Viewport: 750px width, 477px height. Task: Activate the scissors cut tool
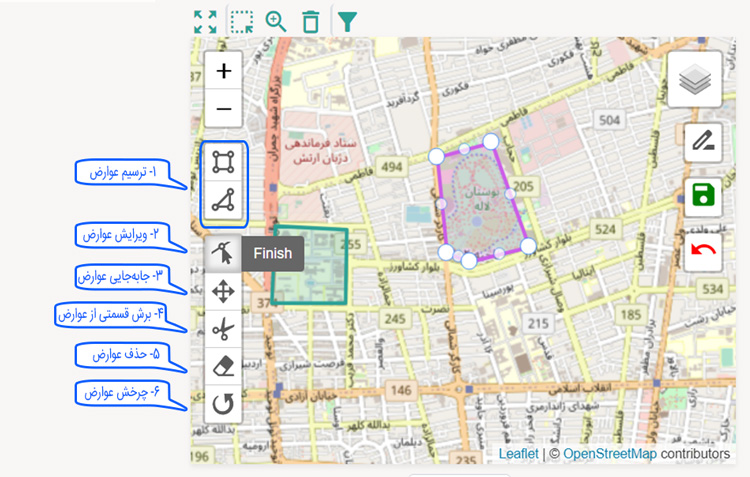coord(224,329)
